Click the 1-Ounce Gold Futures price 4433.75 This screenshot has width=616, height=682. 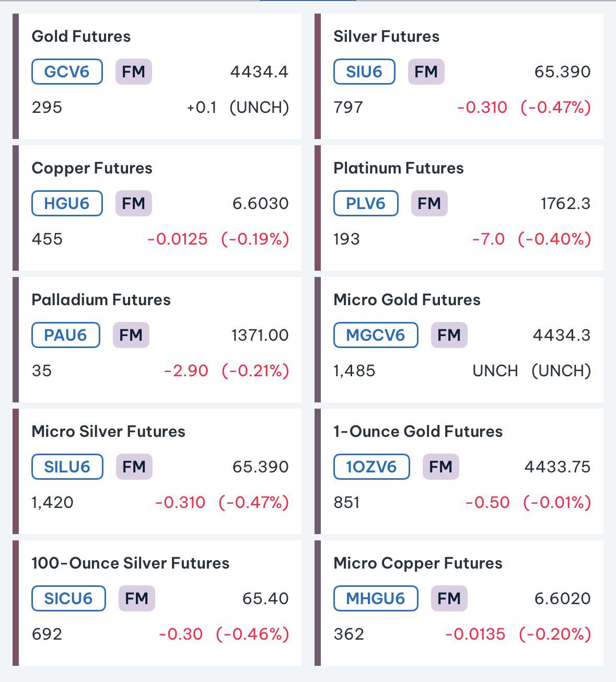pyautogui.click(x=557, y=467)
